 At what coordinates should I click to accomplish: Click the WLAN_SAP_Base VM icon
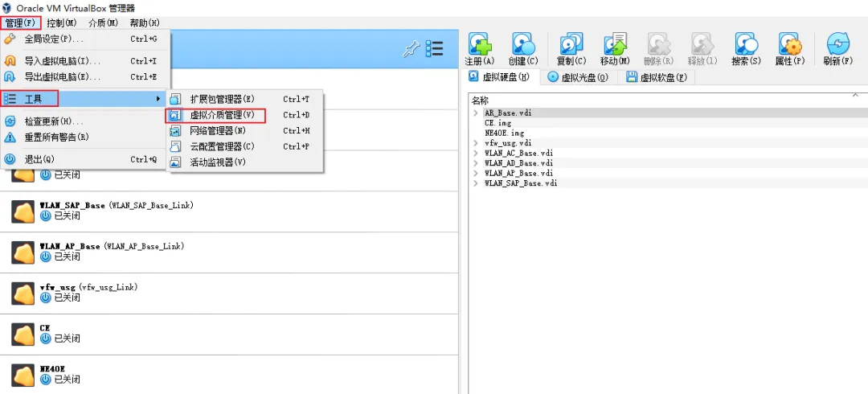pos(23,211)
